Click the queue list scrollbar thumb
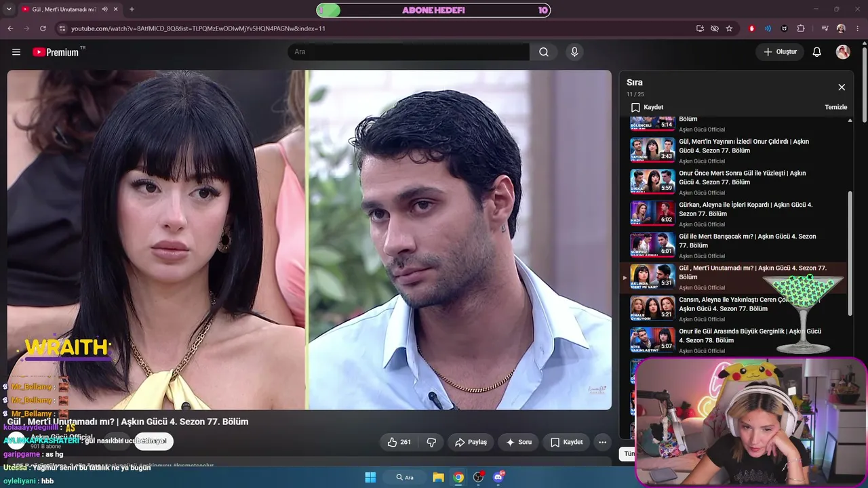 coord(850,253)
